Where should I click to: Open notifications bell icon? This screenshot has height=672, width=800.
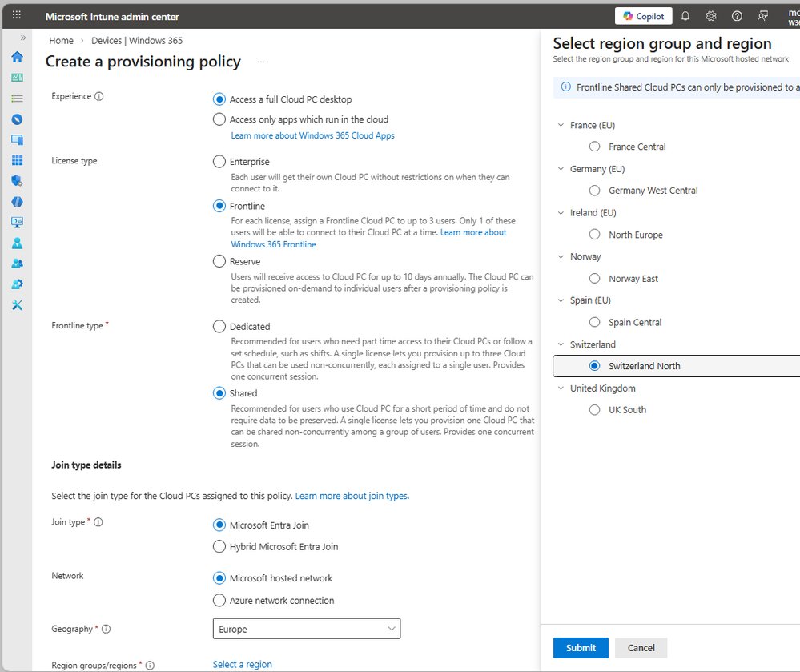coord(685,16)
